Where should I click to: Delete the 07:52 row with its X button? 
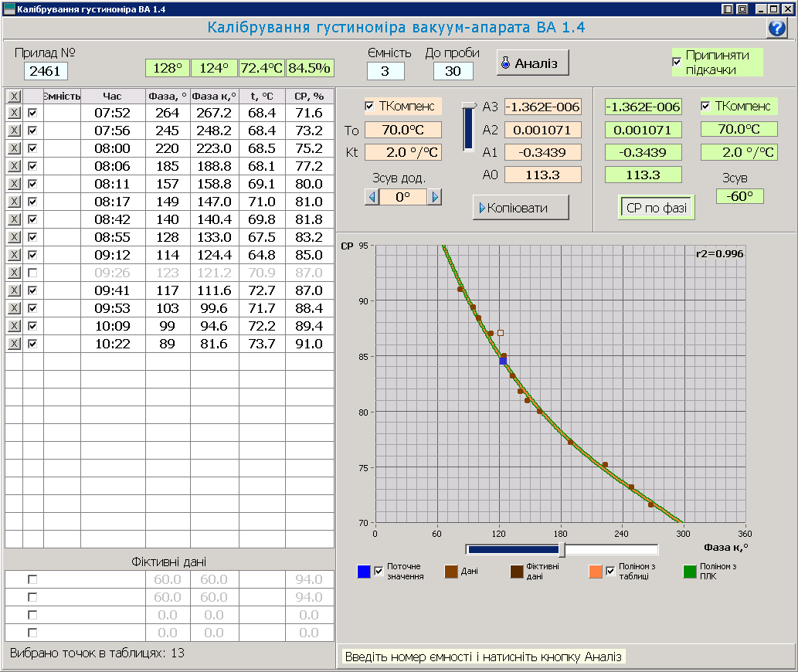point(14,113)
